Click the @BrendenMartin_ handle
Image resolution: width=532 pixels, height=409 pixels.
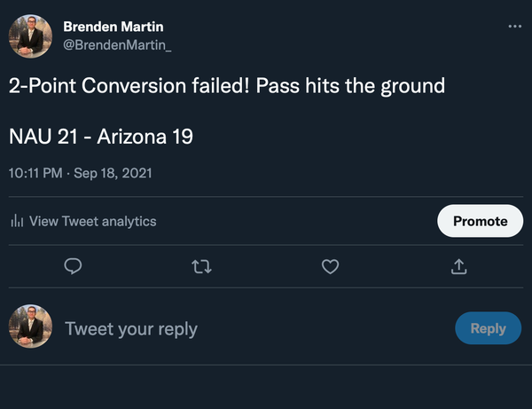pyautogui.click(x=117, y=44)
